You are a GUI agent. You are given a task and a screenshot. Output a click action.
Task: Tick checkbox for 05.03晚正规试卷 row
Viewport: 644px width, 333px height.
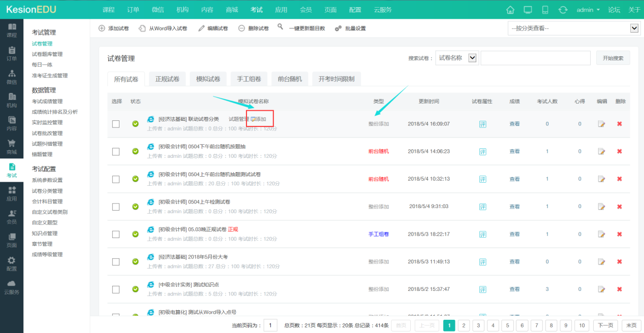click(x=116, y=234)
